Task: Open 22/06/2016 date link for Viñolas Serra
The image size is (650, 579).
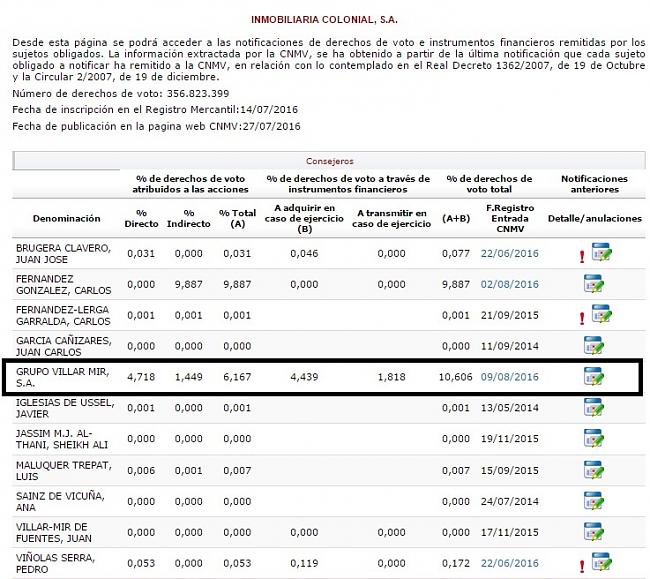Action: click(510, 563)
